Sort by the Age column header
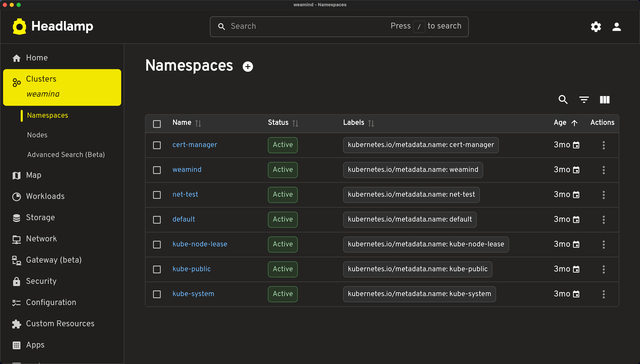Viewport: 640px width, 364px height. pos(560,123)
